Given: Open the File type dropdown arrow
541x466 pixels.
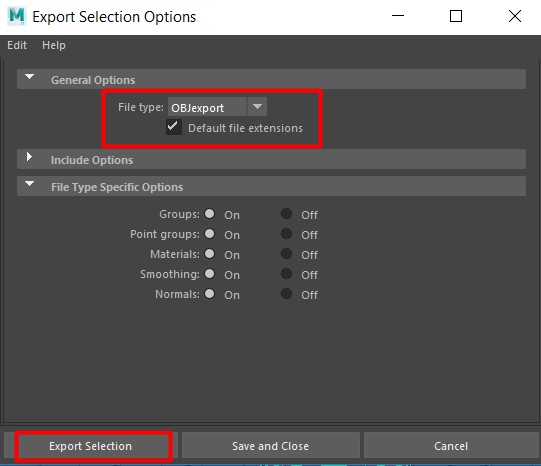Looking at the screenshot, I should (257, 107).
